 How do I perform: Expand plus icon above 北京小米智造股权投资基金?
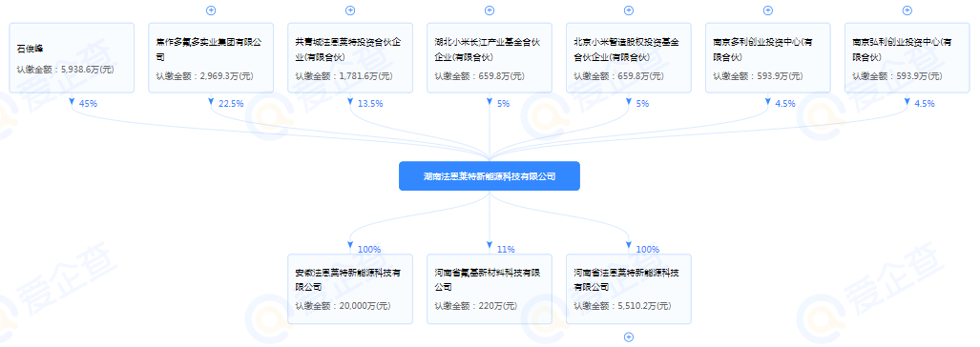(629, 10)
